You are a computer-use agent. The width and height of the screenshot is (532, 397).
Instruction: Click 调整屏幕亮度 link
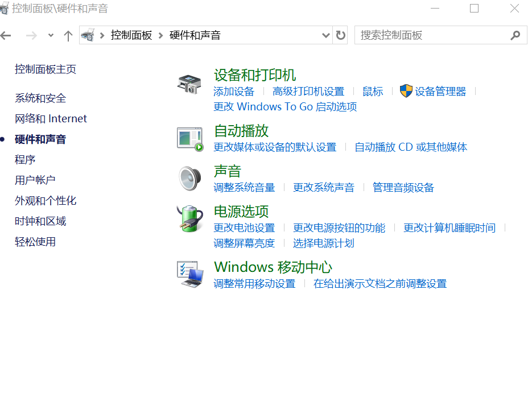244,243
